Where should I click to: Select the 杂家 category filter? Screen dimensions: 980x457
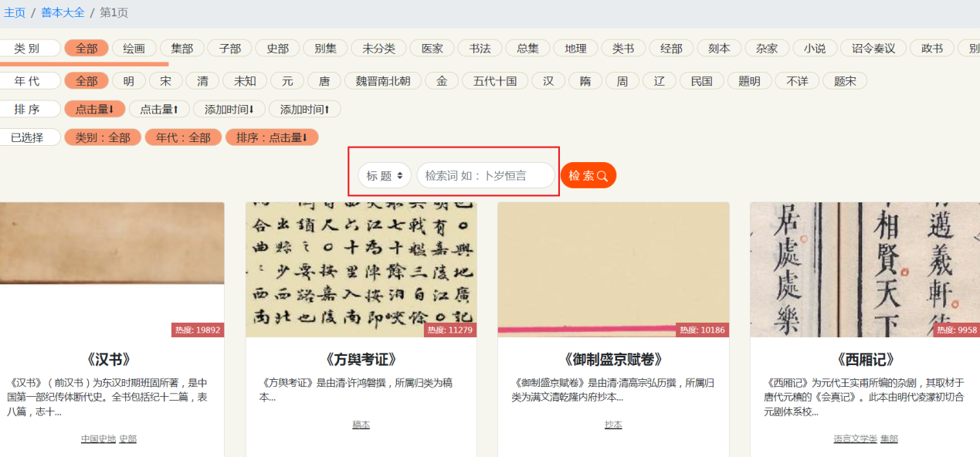[x=768, y=48]
